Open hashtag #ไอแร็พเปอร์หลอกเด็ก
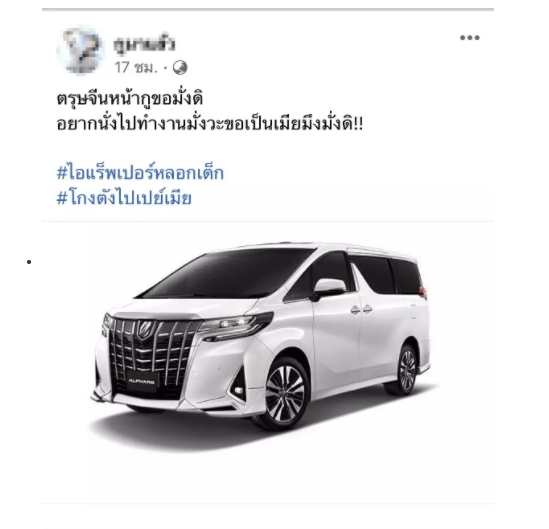 click(140, 173)
